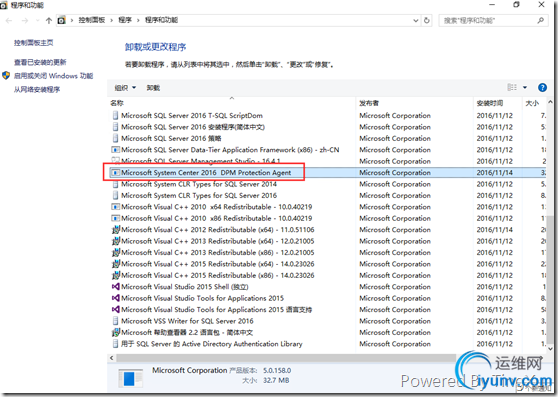This screenshot has height=397, width=558.
Task: Select Microsoft Visual C++ 2012 Redistributable (x64) name
Action: 218,230
